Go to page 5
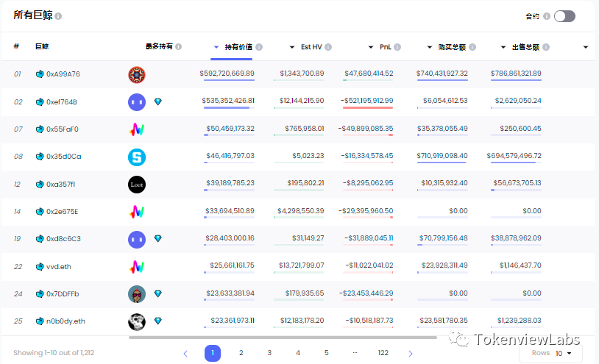The width and height of the screenshot is (599, 364). (x=326, y=353)
